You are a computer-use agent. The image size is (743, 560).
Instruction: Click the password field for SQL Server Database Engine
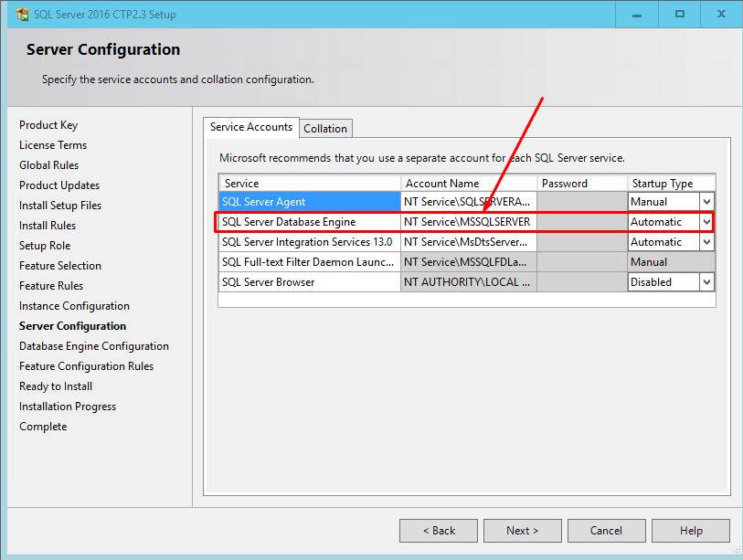click(x=582, y=222)
